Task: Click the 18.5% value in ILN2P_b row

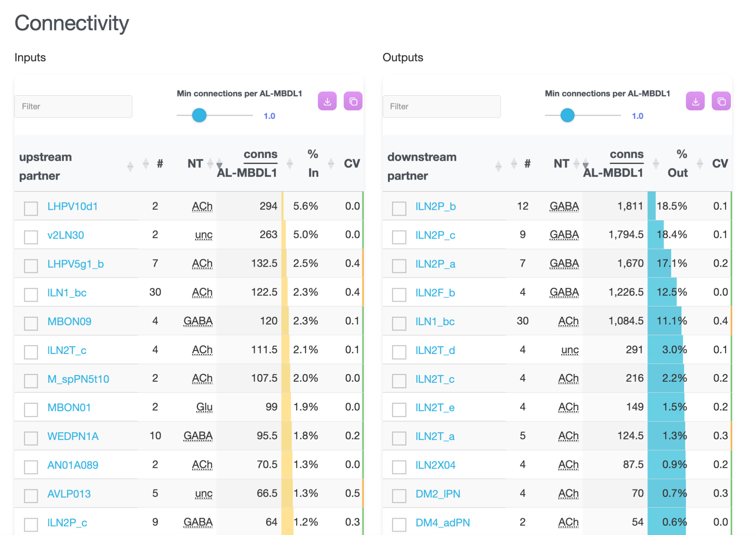Action: 671,206
